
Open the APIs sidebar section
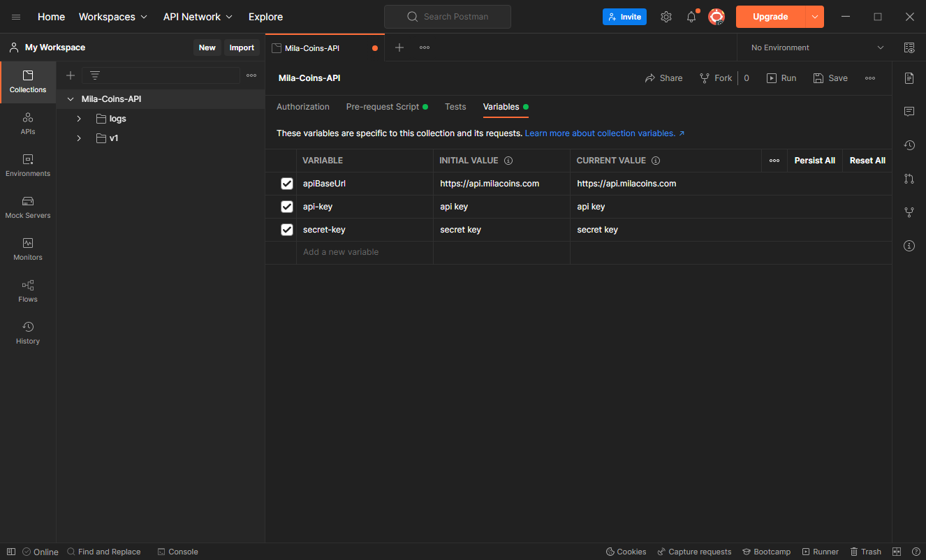pyautogui.click(x=28, y=124)
